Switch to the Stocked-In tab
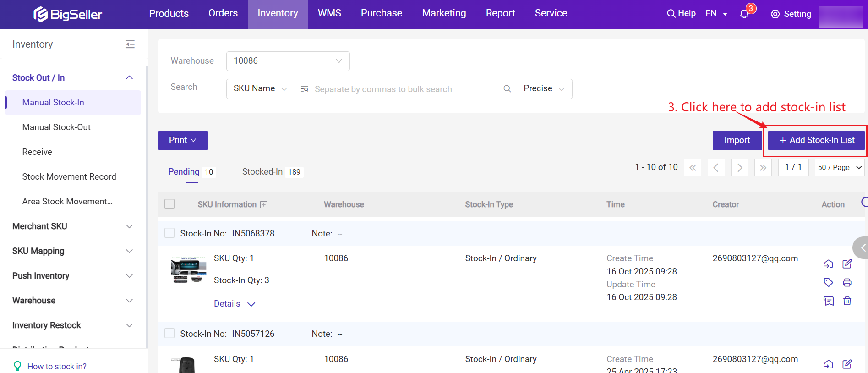Screen dimensions: 868x373 (x=262, y=172)
